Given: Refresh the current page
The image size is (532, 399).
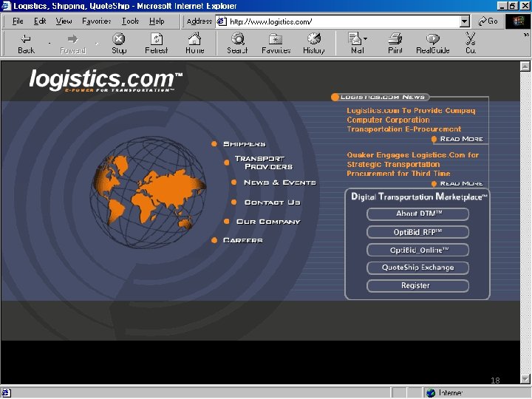Looking at the screenshot, I should tap(157, 44).
